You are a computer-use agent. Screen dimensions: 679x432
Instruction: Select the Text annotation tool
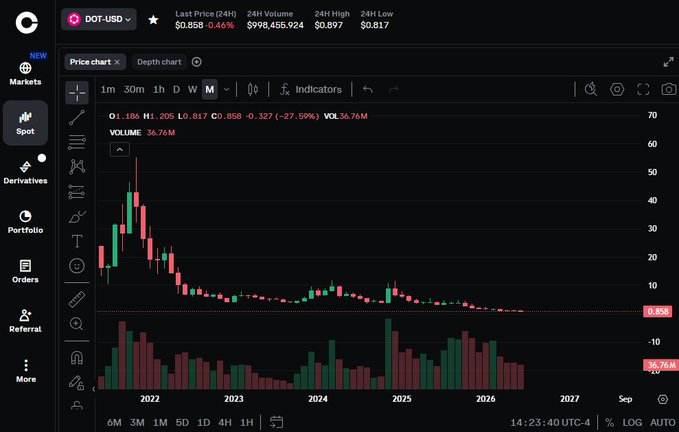77,241
